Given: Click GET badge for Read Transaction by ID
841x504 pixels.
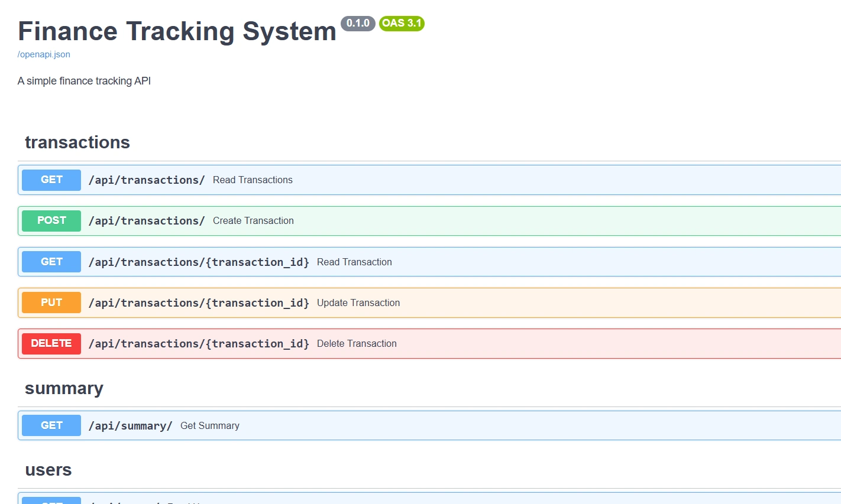Looking at the screenshot, I should 51,262.
